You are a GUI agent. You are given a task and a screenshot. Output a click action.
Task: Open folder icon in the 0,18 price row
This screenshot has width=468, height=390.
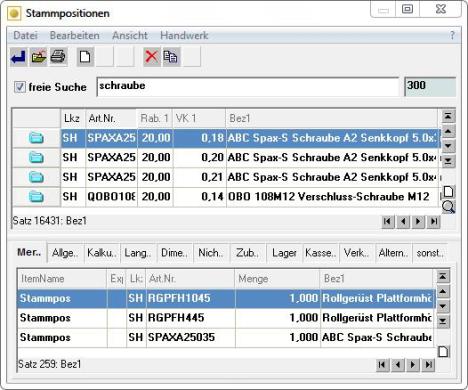(x=36, y=138)
